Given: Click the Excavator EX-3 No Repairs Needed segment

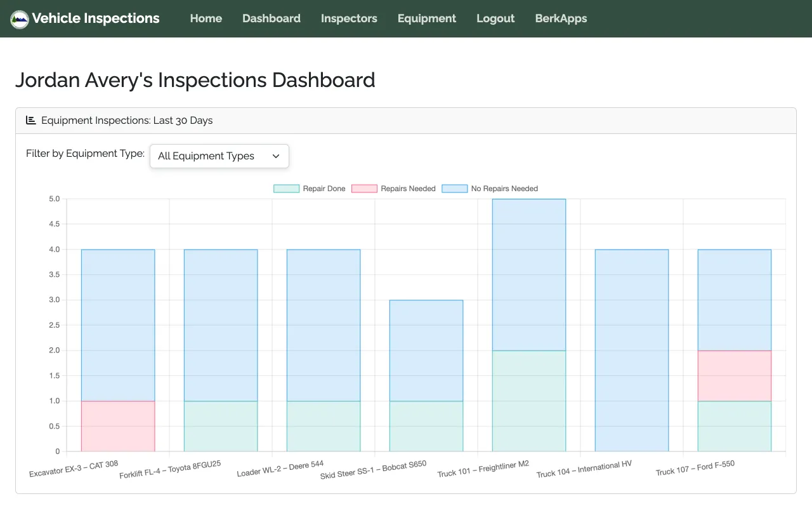Looking at the screenshot, I should 118,325.
